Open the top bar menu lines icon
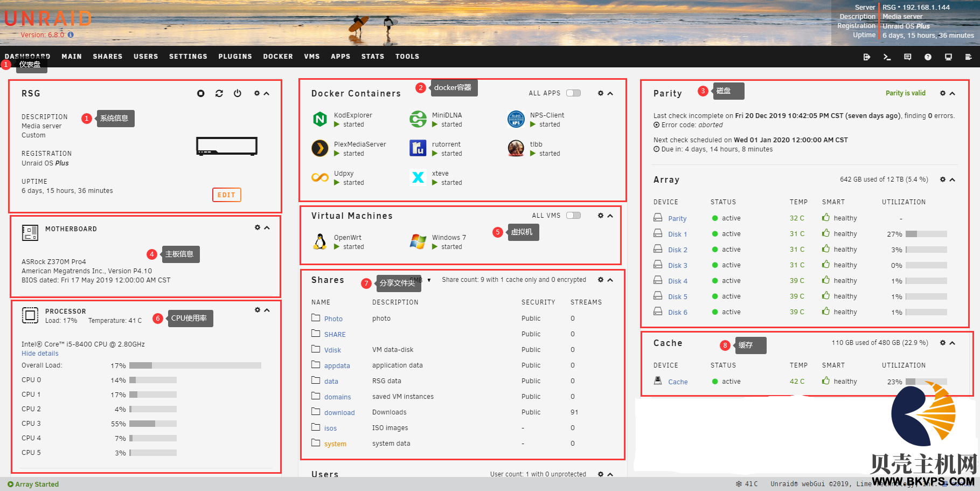 [968, 57]
